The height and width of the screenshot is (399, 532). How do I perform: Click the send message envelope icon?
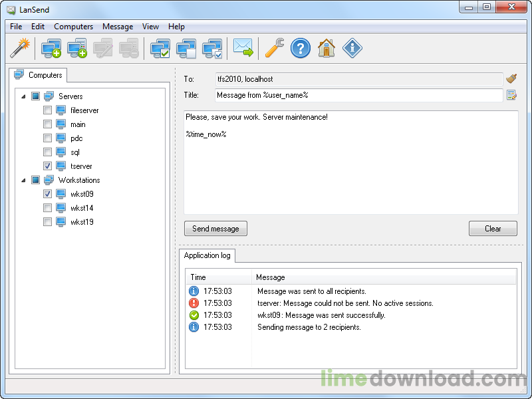point(243,48)
